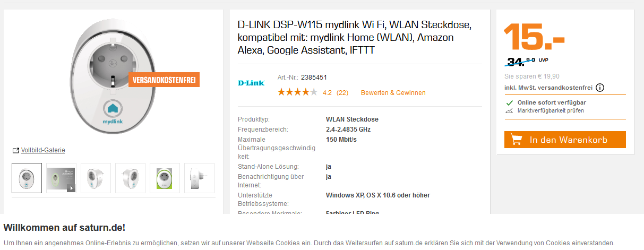Screen dimensions: 644x250
Task: Click the mydlink house icon on main image
Action: [x=113, y=108]
